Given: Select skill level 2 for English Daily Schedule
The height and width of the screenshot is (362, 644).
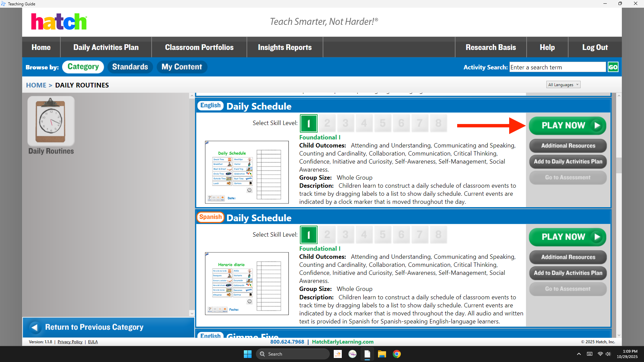Looking at the screenshot, I should [x=327, y=123].
